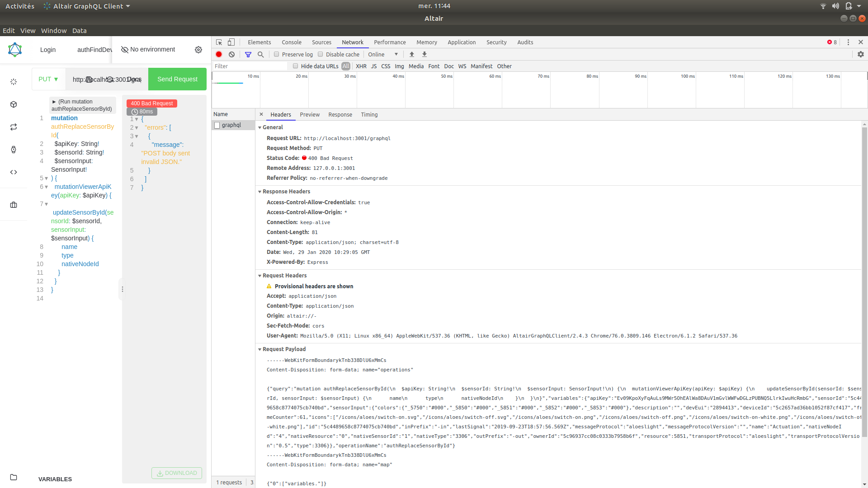Open collections via the briefcase sidebar icon
This screenshot has height=488, width=868.
14,205
